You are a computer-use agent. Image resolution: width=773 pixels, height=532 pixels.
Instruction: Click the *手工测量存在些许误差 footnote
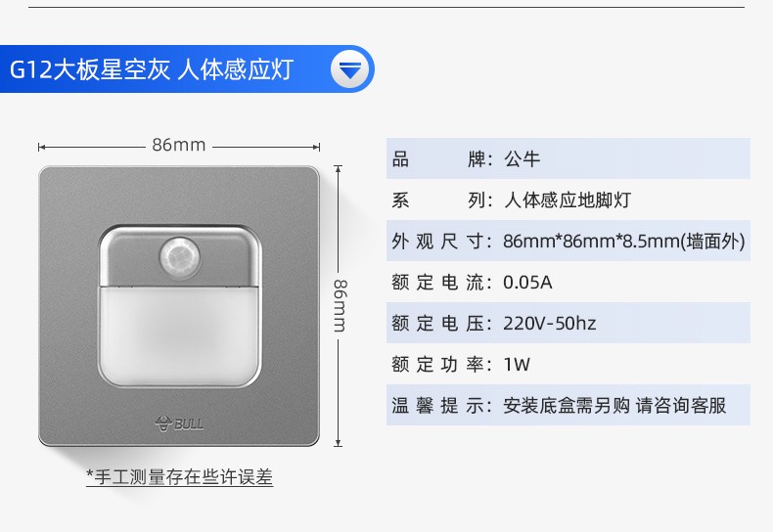click(x=179, y=476)
